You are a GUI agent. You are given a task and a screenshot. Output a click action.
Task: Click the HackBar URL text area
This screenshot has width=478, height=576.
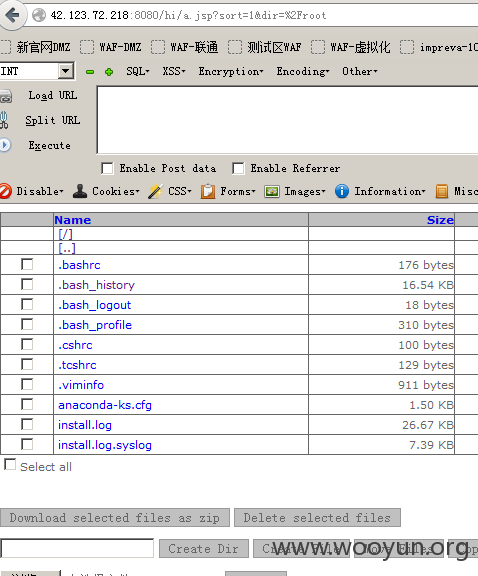(x=287, y=120)
